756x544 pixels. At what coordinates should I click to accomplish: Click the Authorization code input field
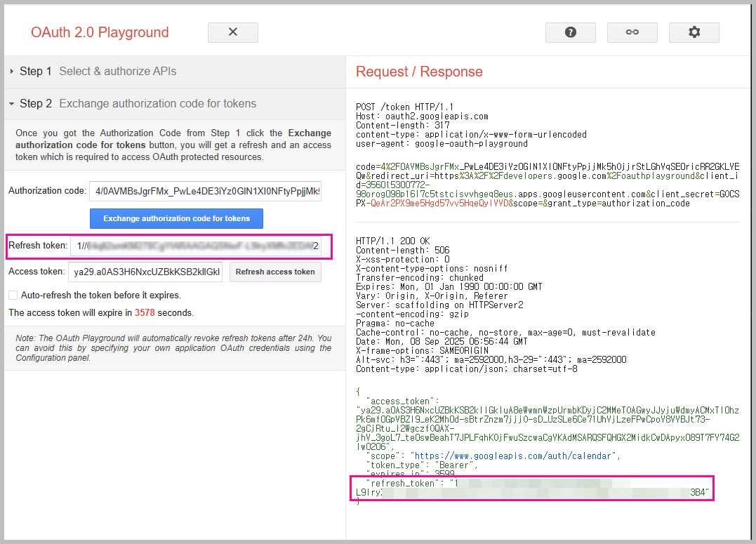pyautogui.click(x=205, y=191)
